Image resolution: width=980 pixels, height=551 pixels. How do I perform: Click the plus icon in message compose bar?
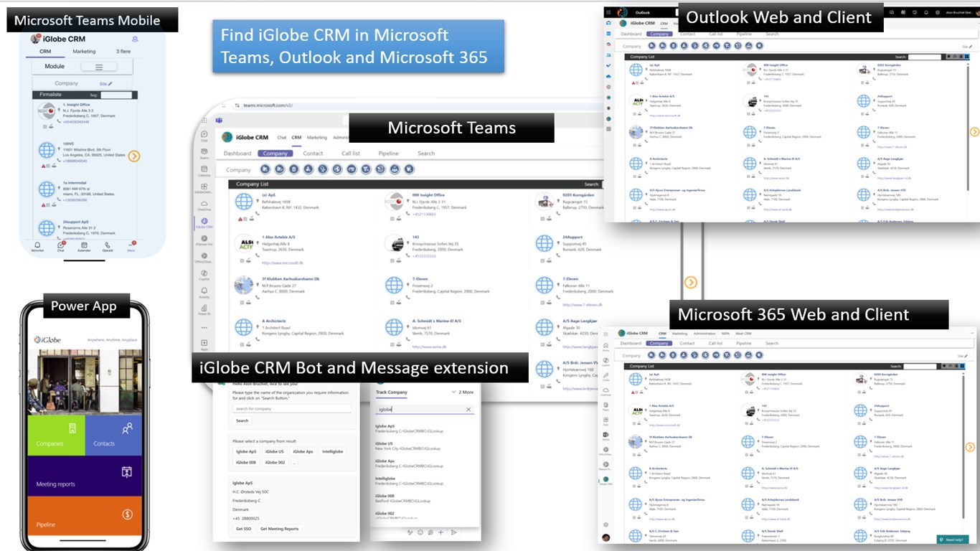[x=440, y=532]
